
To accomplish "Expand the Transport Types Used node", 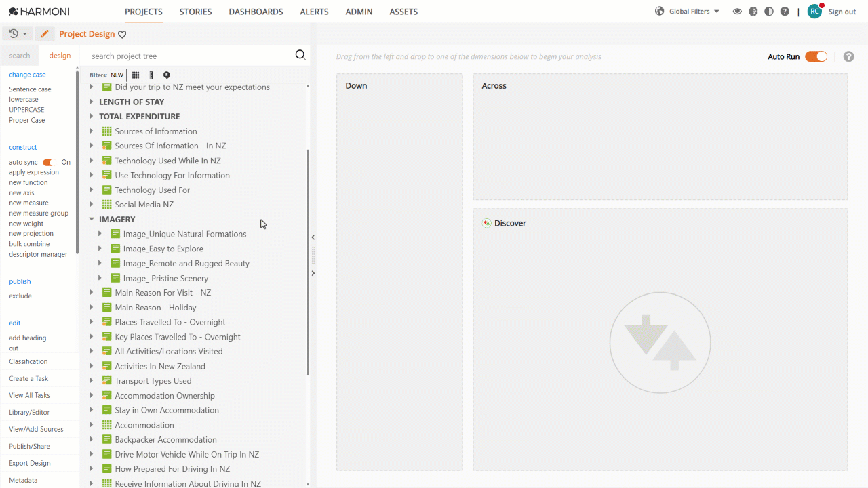I will point(92,381).
